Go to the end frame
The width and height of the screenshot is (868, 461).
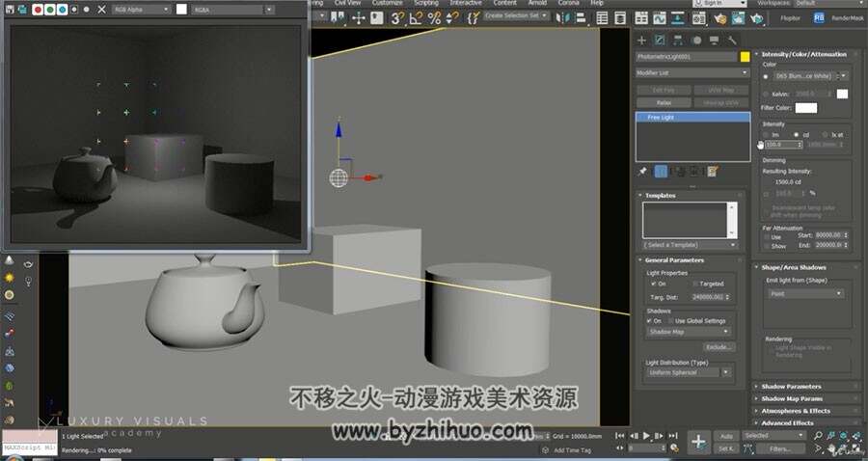(x=672, y=436)
